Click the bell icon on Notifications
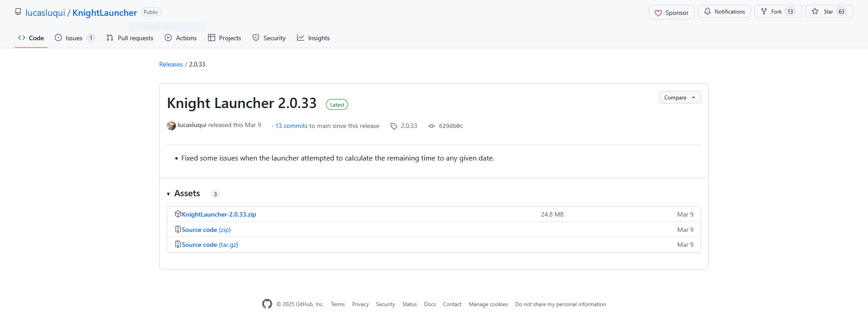The height and width of the screenshot is (326, 868). (x=708, y=11)
